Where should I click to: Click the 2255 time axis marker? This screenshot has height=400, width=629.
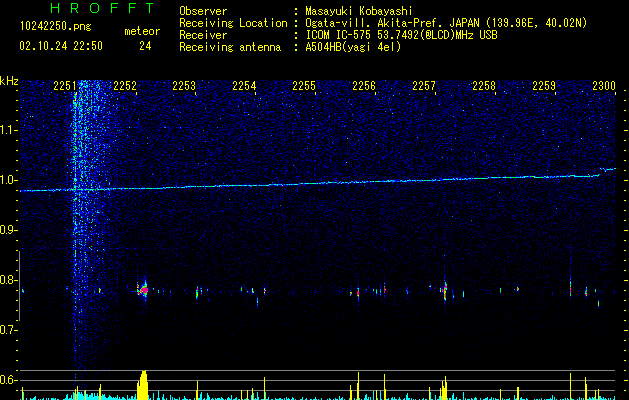304,86
